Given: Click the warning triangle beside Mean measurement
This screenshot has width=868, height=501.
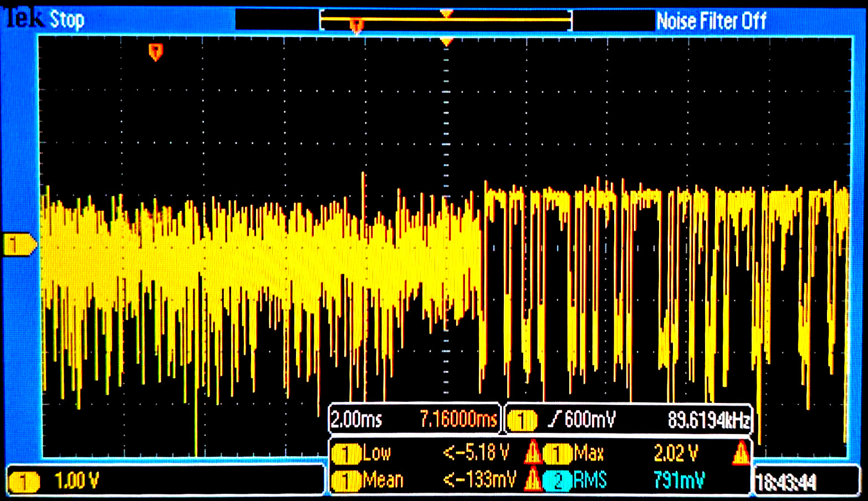Looking at the screenshot, I should (533, 479).
